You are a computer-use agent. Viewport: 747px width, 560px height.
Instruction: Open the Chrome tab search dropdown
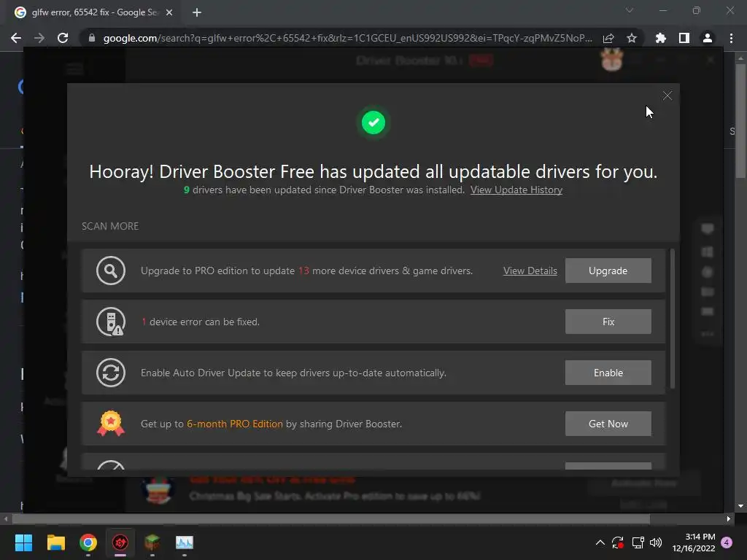[x=630, y=10]
